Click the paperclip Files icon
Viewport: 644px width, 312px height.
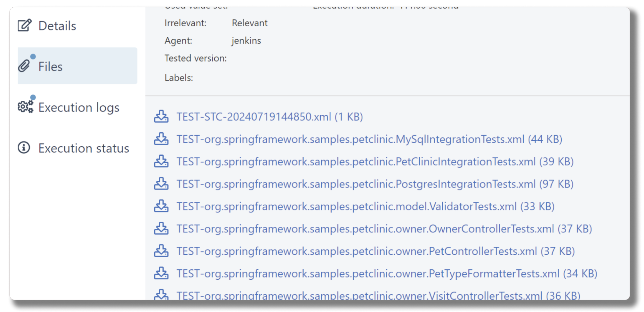point(24,66)
